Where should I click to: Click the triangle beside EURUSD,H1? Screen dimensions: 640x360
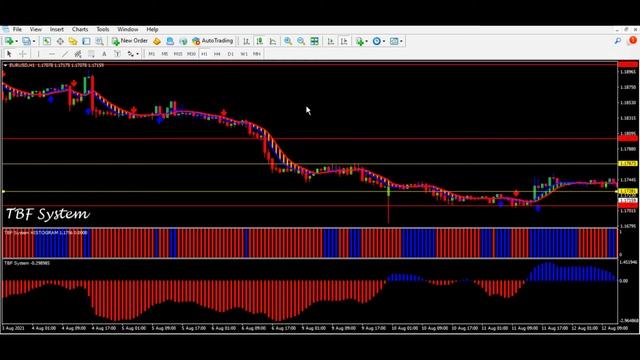coord(5,65)
